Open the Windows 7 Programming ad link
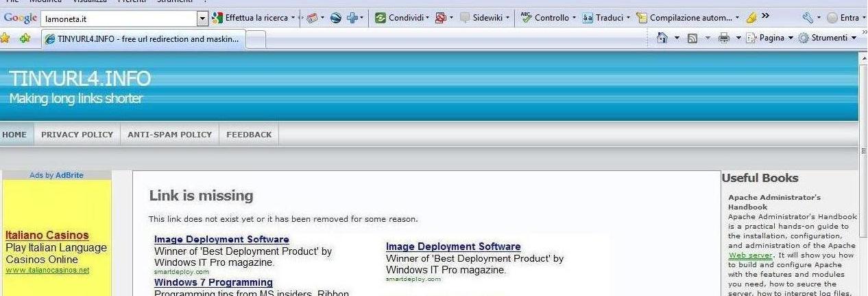This screenshot has width=868, height=296. [213, 282]
